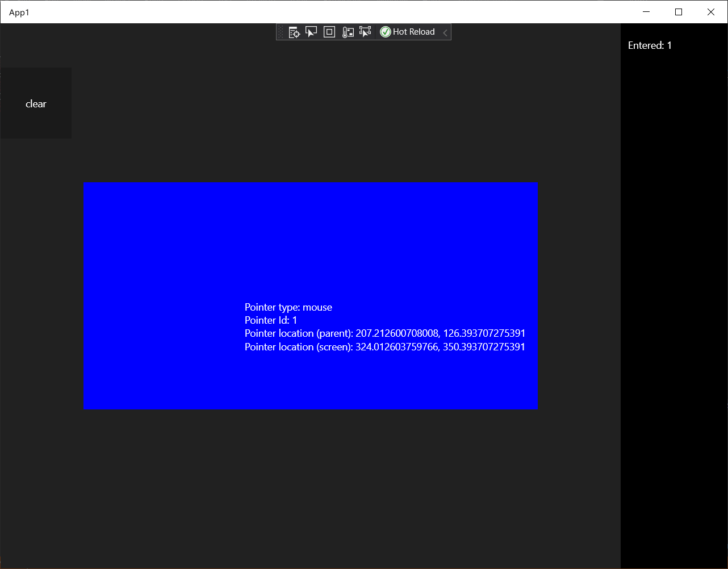The width and height of the screenshot is (728, 569).
Task: Collapse the debug toolbar with the chevron
Action: pyautogui.click(x=445, y=32)
